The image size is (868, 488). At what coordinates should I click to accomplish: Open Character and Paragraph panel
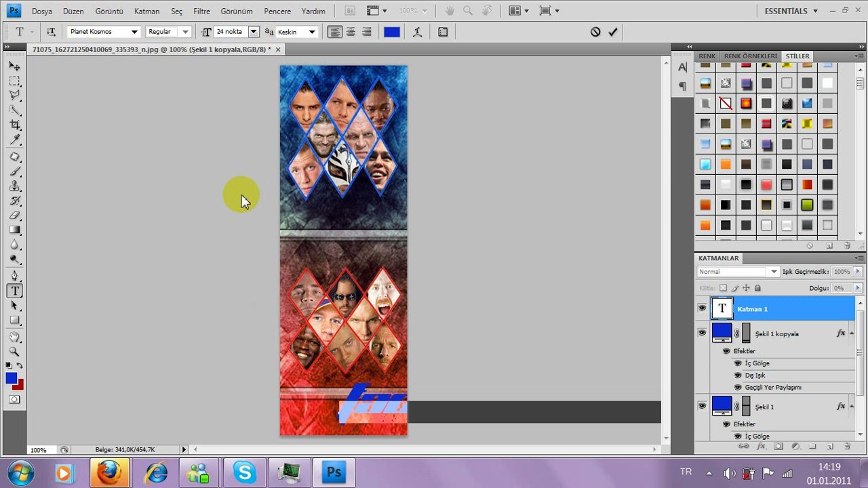coord(443,32)
